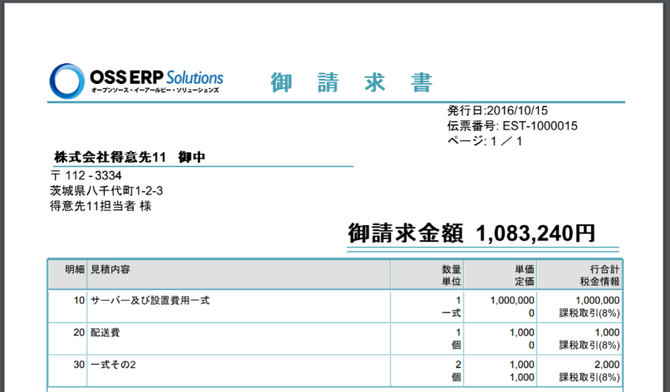This screenshot has width=670, height=392.
Task: Click the 行合計 header label
Action: point(605,269)
